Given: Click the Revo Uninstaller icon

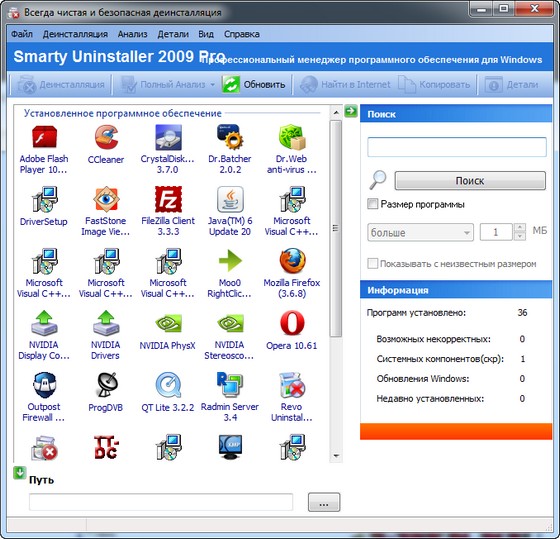Looking at the screenshot, I should point(292,385).
